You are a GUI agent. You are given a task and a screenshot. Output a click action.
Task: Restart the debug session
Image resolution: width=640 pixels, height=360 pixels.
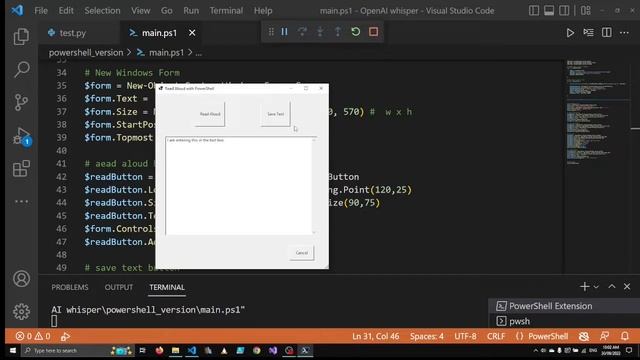(x=356, y=32)
